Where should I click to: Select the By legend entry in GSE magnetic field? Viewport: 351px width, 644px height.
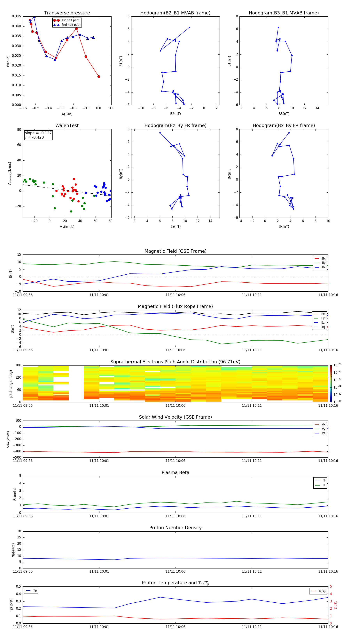[320, 263]
